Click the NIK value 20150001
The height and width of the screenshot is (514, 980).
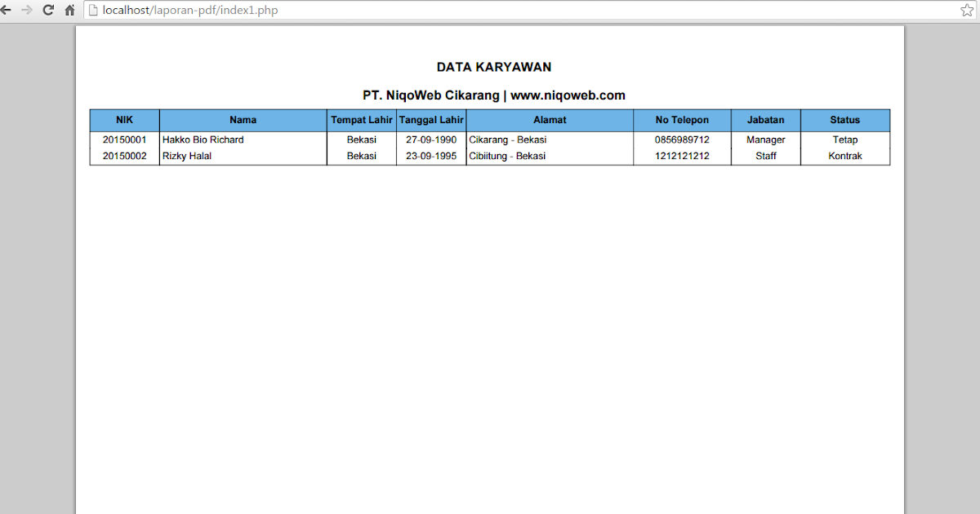[x=124, y=140]
